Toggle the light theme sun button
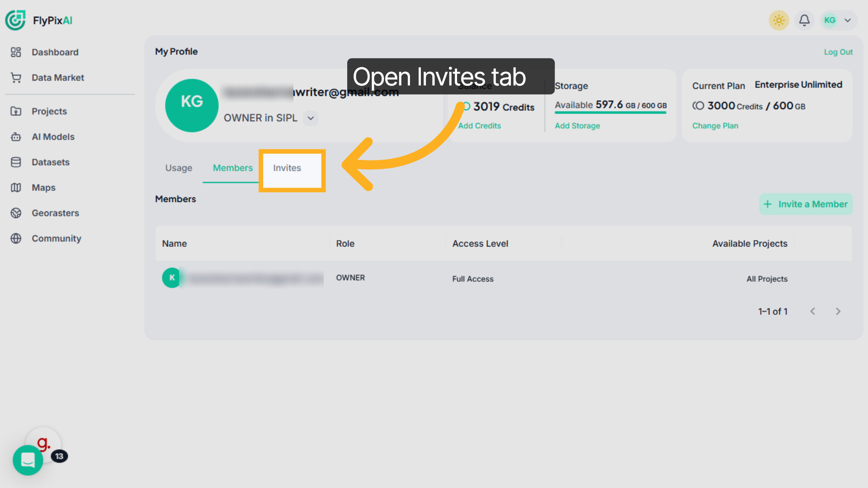The height and width of the screenshot is (488, 868). pos(778,20)
